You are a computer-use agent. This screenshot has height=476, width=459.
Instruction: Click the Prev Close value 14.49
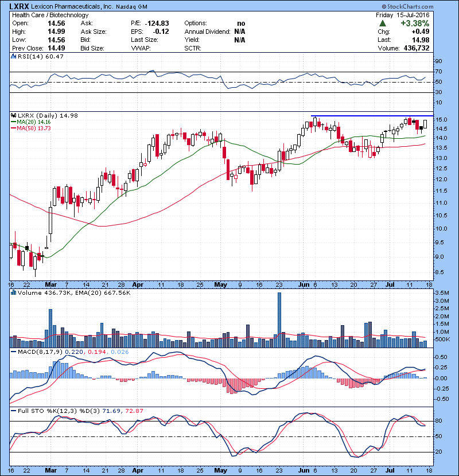tap(56, 48)
